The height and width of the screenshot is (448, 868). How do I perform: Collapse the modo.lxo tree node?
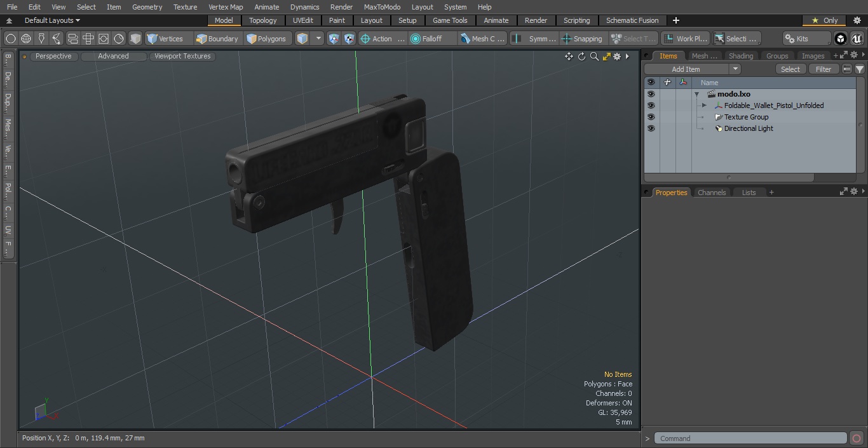pyautogui.click(x=696, y=94)
